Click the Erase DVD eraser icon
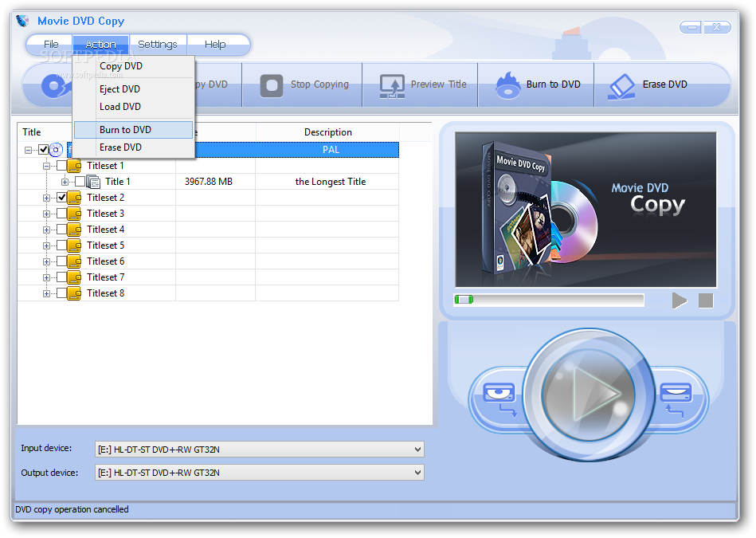The image size is (756, 538). [622, 86]
